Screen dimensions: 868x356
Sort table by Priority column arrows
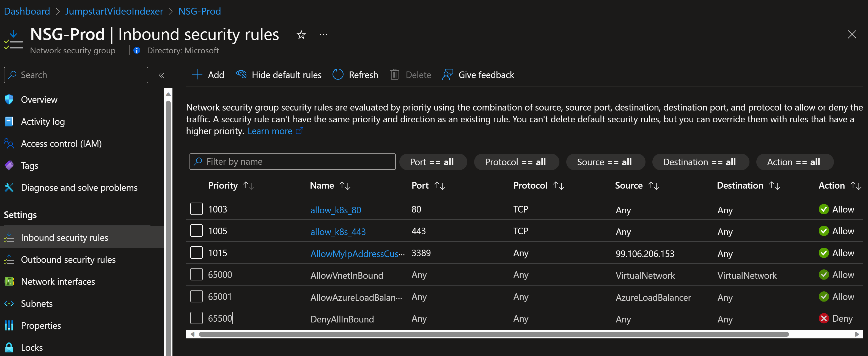248,186
